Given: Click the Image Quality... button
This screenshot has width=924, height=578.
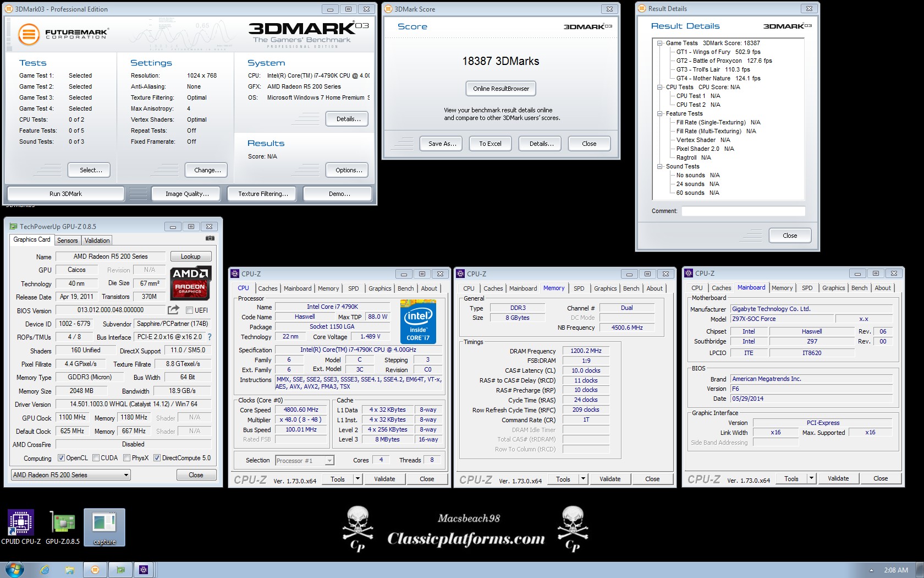Looking at the screenshot, I should coord(188,194).
